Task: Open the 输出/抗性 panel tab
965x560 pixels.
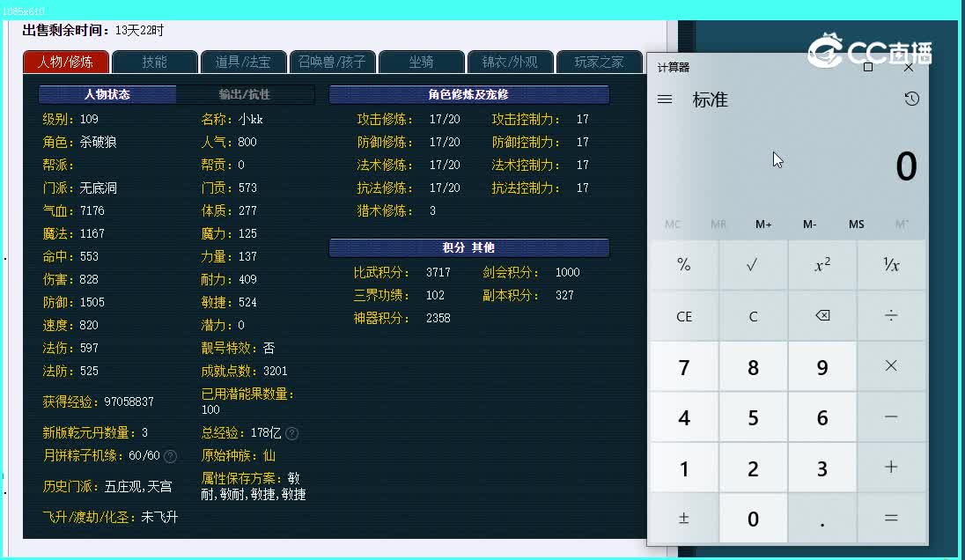Action: pyautogui.click(x=247, y=94)
